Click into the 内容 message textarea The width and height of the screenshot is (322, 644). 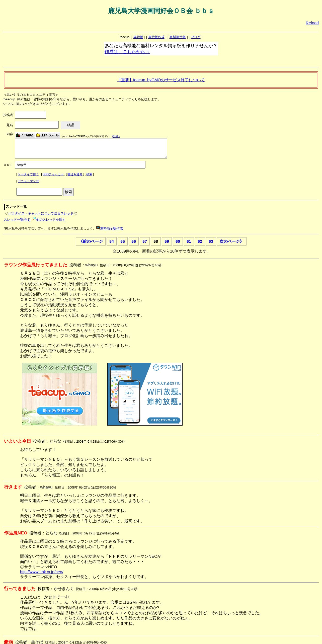point(91,148)
